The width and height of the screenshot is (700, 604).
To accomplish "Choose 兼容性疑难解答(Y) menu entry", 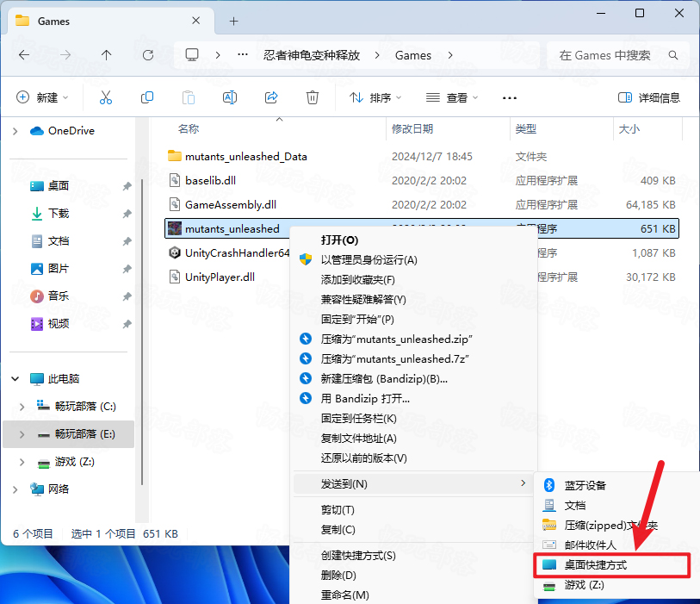I will point(415,299).
